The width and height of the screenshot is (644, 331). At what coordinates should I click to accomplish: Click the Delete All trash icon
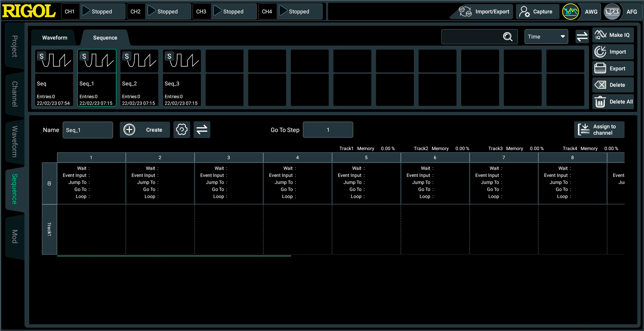coord(600,102)
